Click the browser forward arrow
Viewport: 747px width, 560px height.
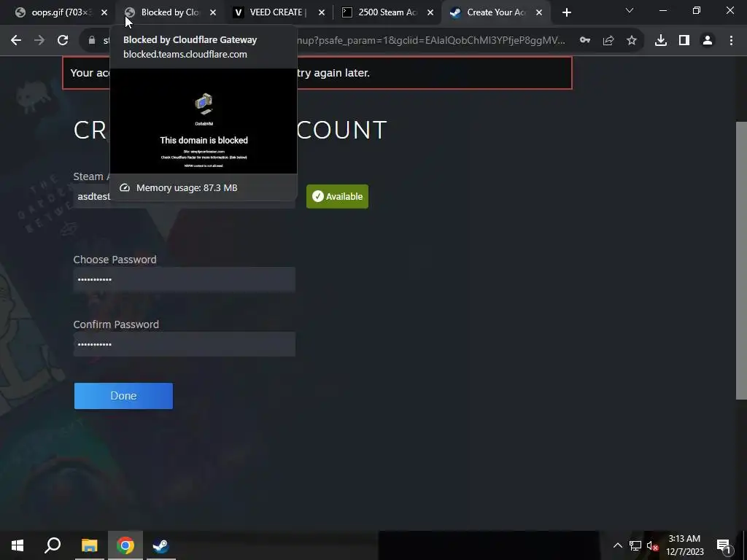click(39, 41)
